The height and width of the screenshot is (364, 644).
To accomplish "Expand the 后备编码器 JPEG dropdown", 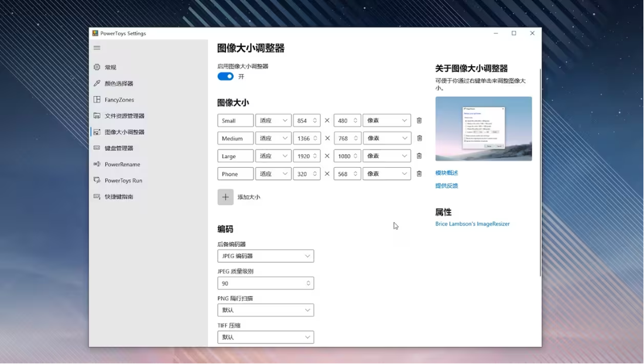I will tap(266, 256).
